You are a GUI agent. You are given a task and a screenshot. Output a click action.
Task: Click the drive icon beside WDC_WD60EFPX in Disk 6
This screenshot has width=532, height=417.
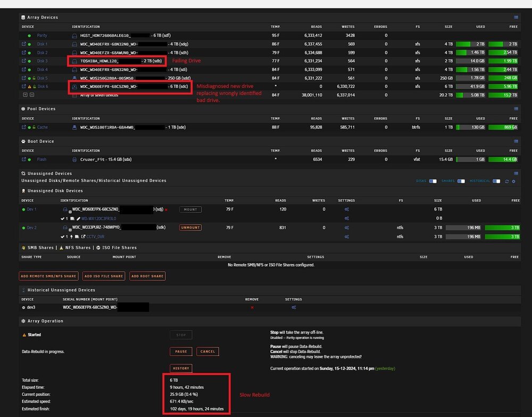click(x=74, y=87)
